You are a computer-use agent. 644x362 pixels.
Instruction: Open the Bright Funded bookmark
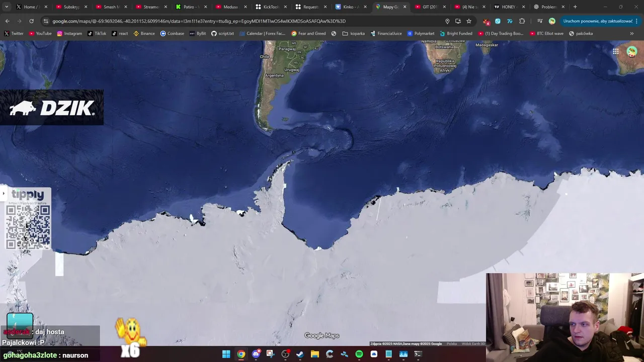pyautogui.click(x=456, y=34)
